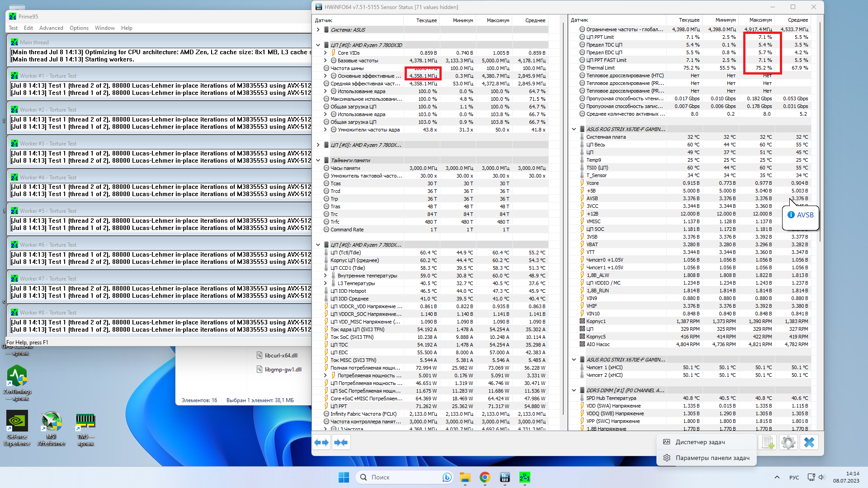Click the expand columns arrows button
Screen dimensions: 868x488
point(321,442)
